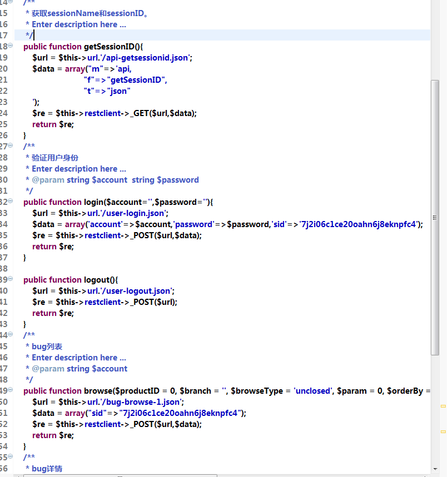Click the $browseType parameter
The width and height of the screenshot is (448, 477).
(x=257, y=391)
